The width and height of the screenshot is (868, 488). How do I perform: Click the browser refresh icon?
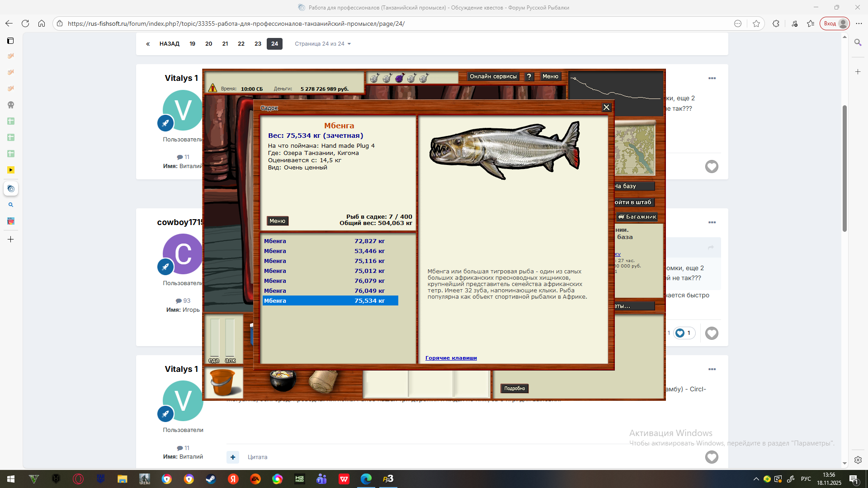[x=25, y=23]
